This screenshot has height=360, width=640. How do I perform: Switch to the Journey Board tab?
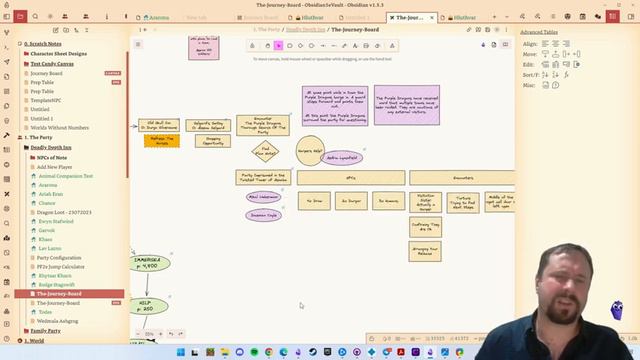pyautogui.click(x=260, y=18)
